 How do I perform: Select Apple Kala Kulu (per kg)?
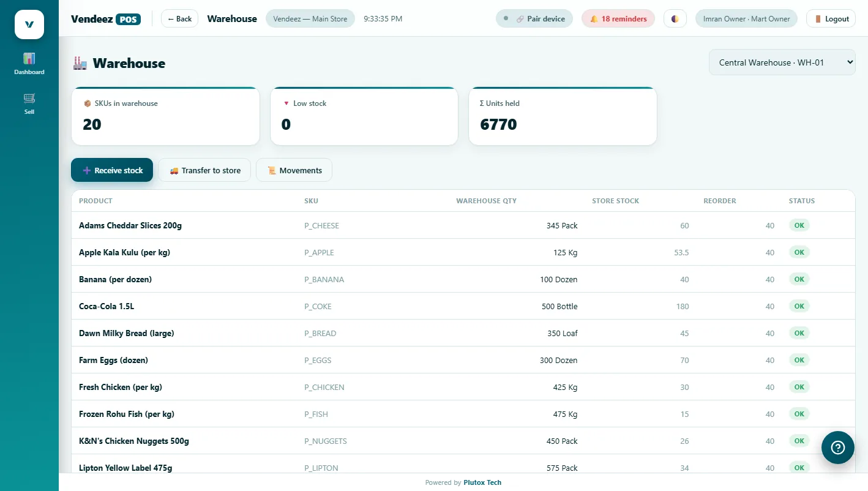pos(124,252)
